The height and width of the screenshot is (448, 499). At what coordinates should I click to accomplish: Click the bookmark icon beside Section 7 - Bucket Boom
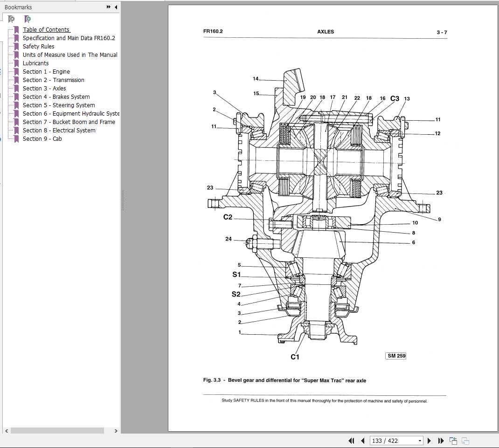16,122
